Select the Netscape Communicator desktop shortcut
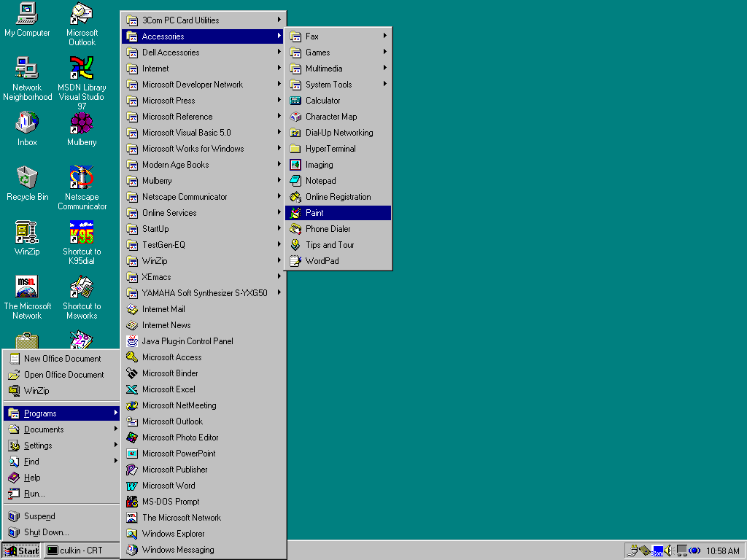This screenshot has height=560, width=747. tap(82, 188)
